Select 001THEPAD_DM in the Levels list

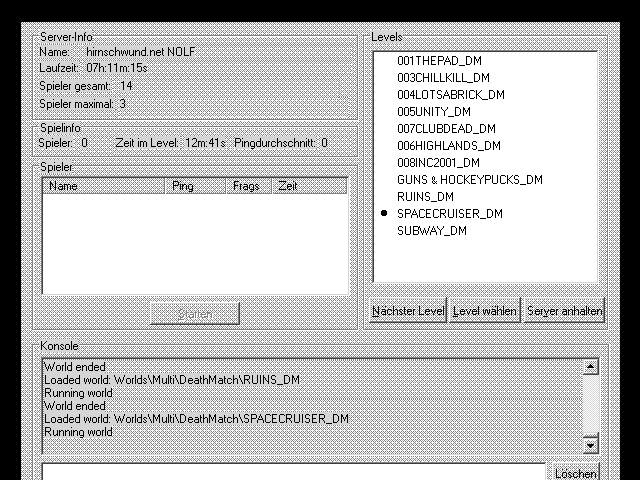pos(439,61)
